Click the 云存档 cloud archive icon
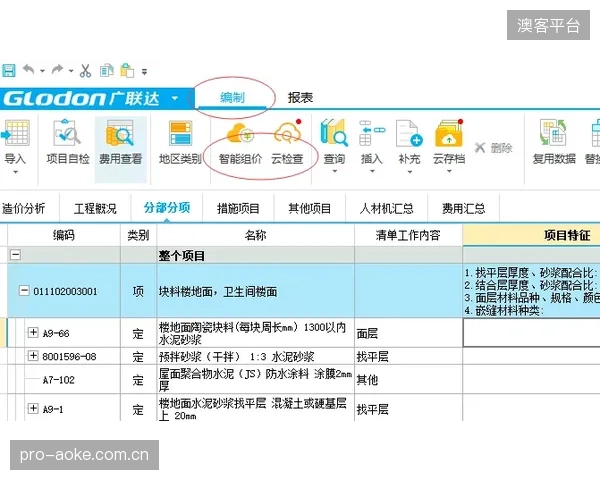Viewport: 600px width, 480px height. click(449, 132)
